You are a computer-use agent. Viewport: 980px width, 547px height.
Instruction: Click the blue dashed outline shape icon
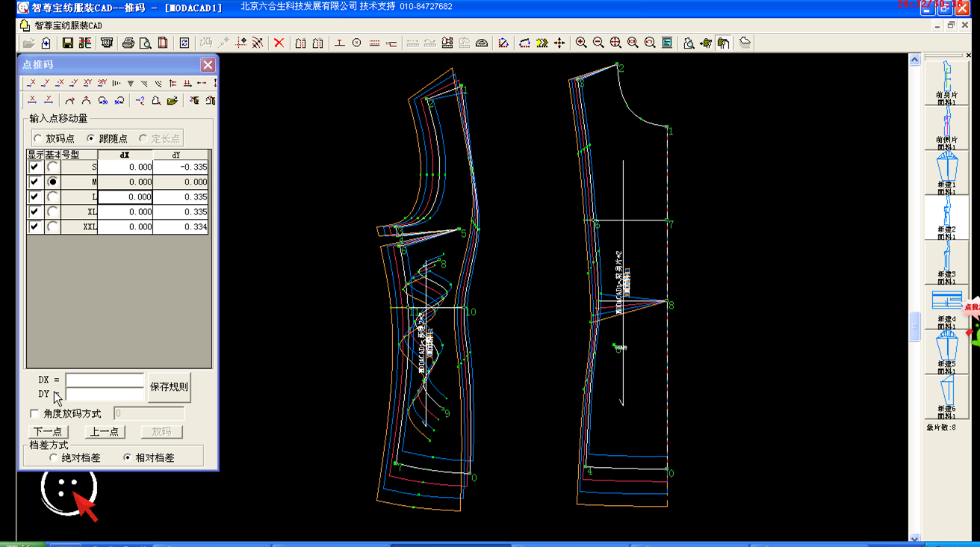click(x=525, y=43)
